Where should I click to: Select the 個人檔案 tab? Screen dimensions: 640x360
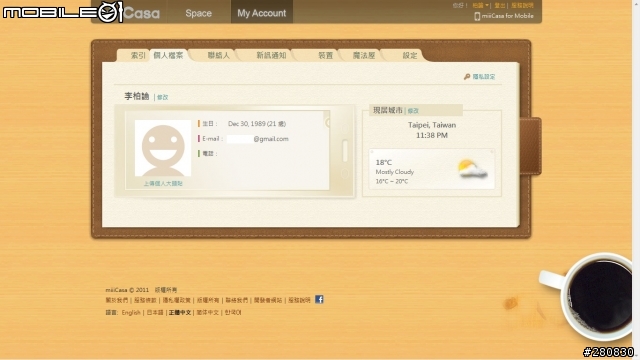pos(168,55)
